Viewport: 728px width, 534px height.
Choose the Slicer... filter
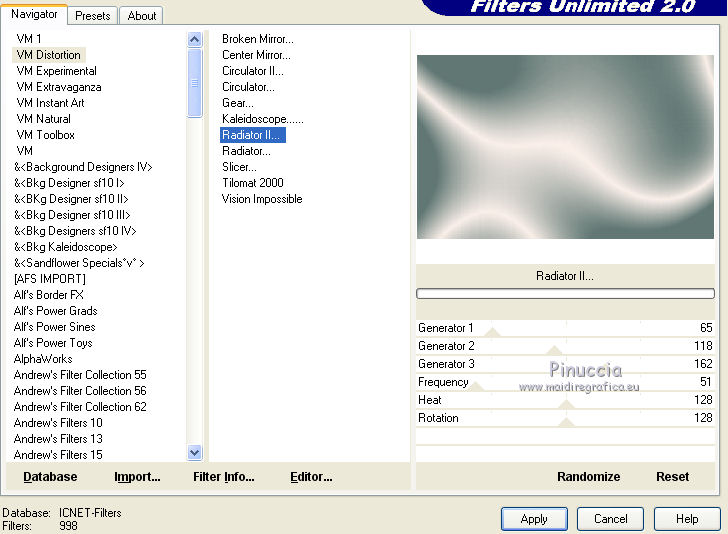pos(239,167)
